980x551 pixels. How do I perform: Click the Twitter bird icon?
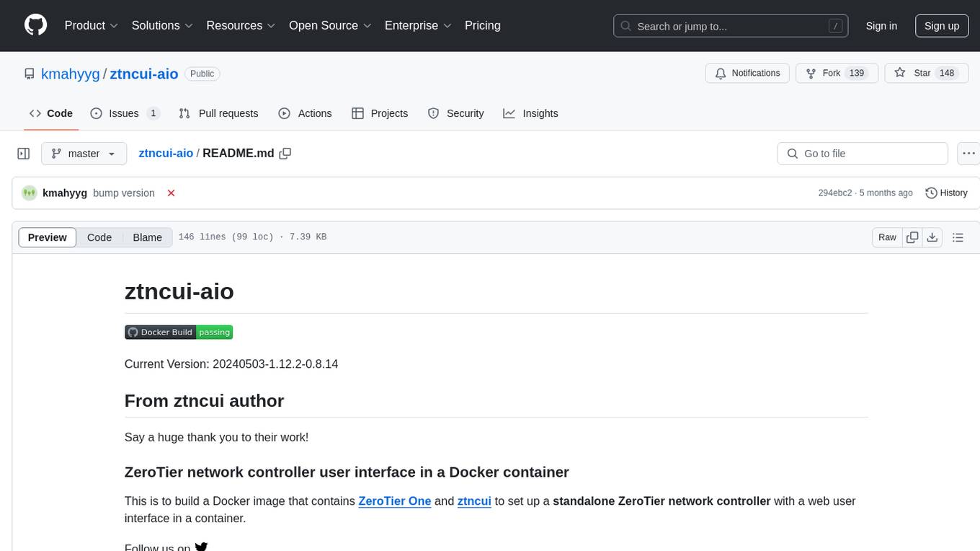(201, 547)
